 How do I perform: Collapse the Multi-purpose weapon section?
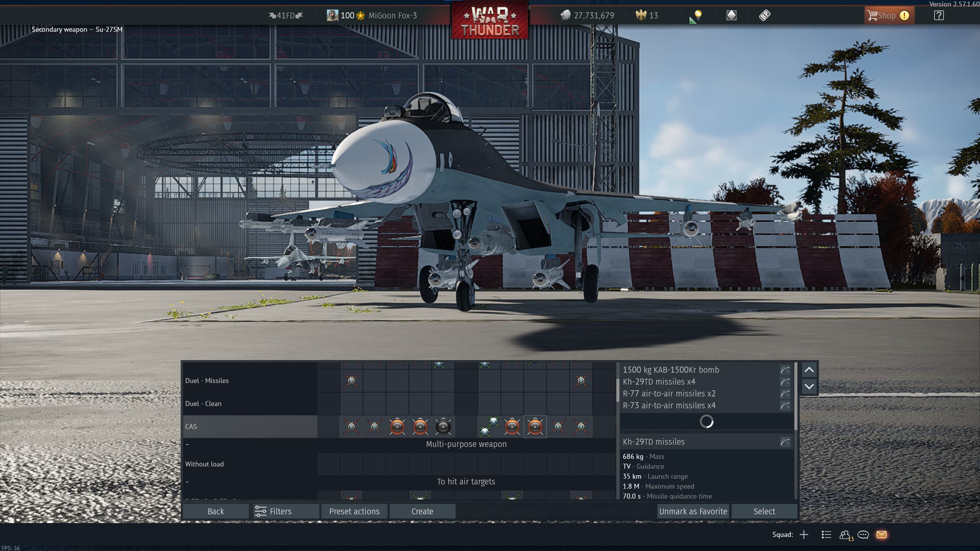187,444
